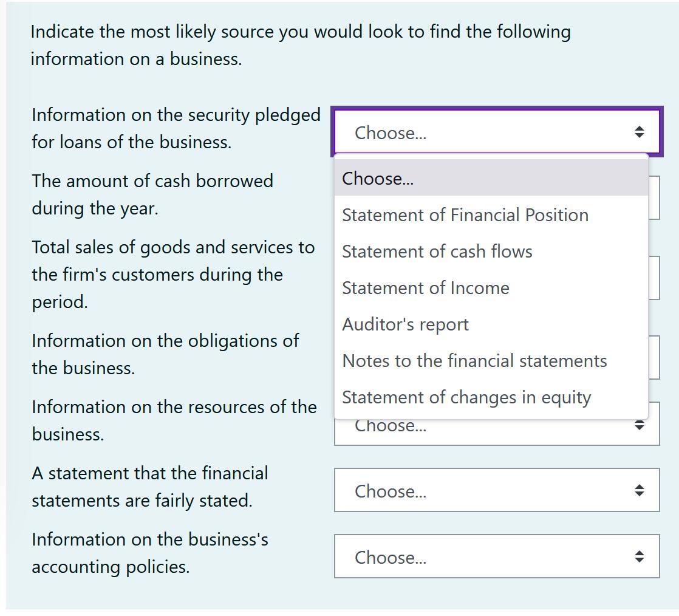Click the accounting policies question text
Viewport: 679px width, 616px height.
(148, 553)
